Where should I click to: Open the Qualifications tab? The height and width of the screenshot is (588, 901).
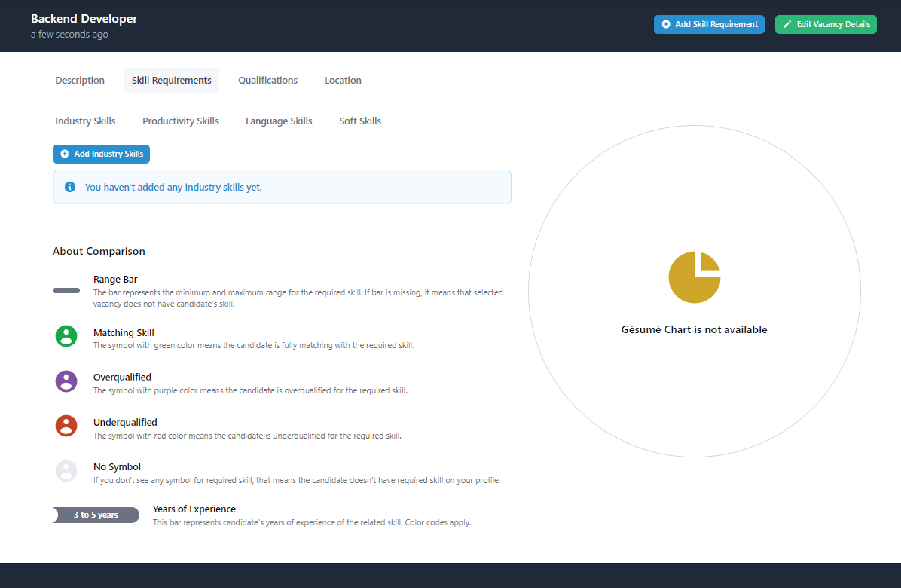[268, 80]
